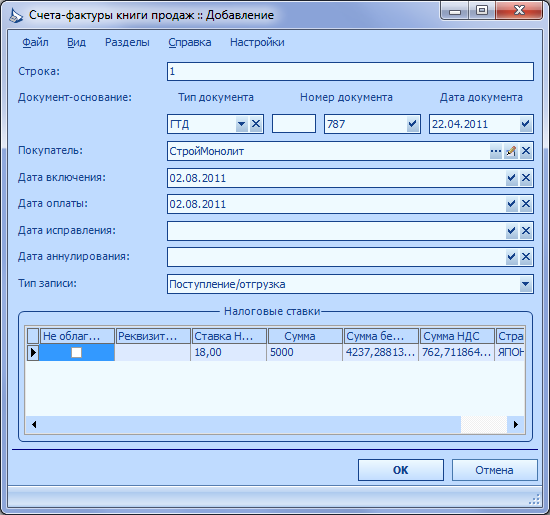This screenshot has height=515, width=550.
Task: Pick Дата исправления using checkmark icon
Action: click(x=511, y=231)
